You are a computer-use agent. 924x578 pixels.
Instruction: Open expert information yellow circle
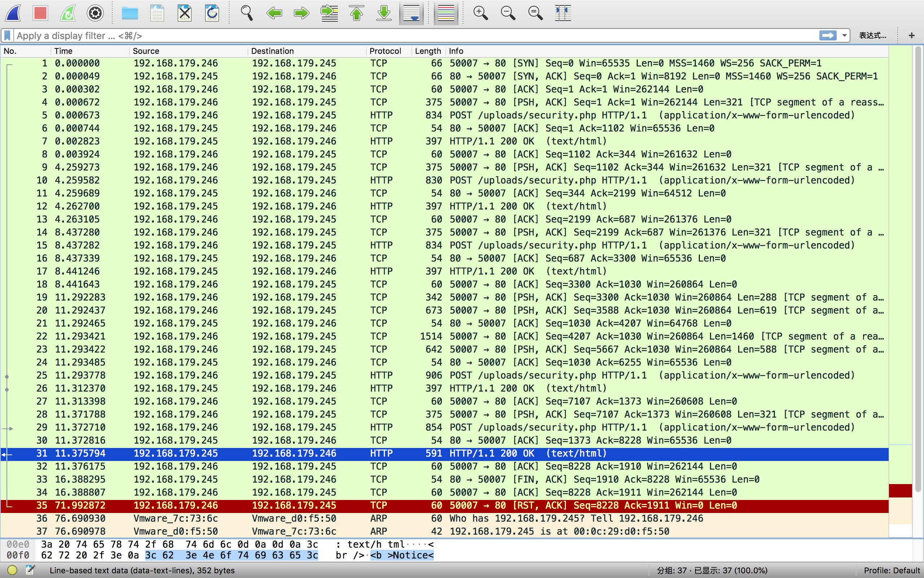[x=12, y=570]
